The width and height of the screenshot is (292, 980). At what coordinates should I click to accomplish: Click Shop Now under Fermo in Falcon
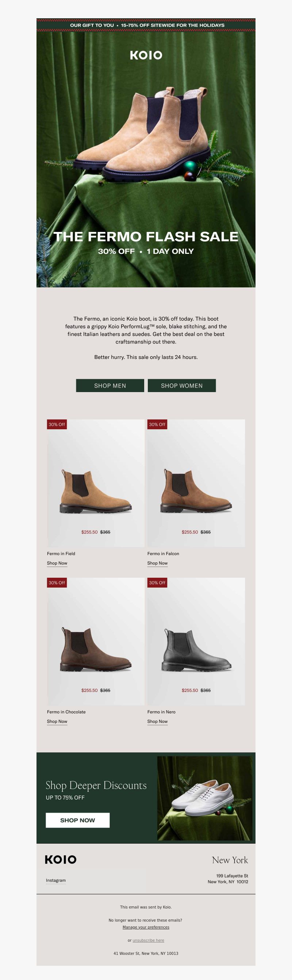pyautogui.click(x=158, y=563)
